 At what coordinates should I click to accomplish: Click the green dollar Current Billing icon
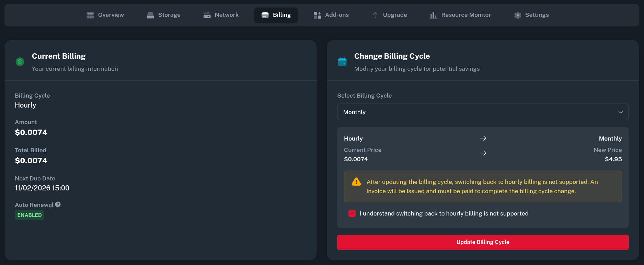click(20, 62)
